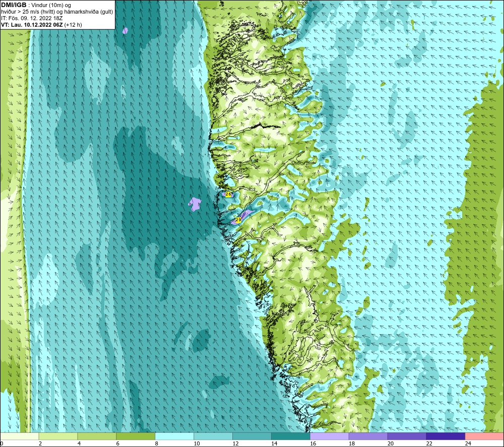Select the 16-18 m/s lavender legend color

(x=330, y=436)
